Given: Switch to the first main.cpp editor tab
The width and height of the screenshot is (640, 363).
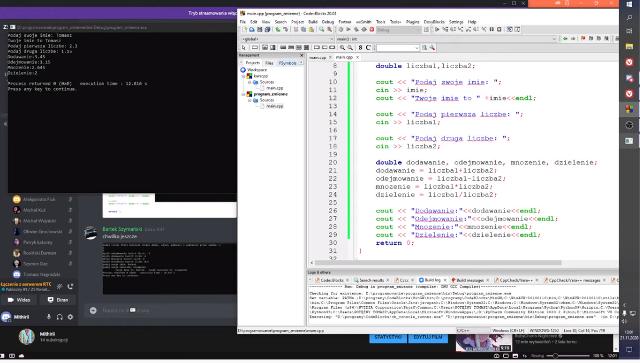Looking at the screenshot, I should click(318, 58).
